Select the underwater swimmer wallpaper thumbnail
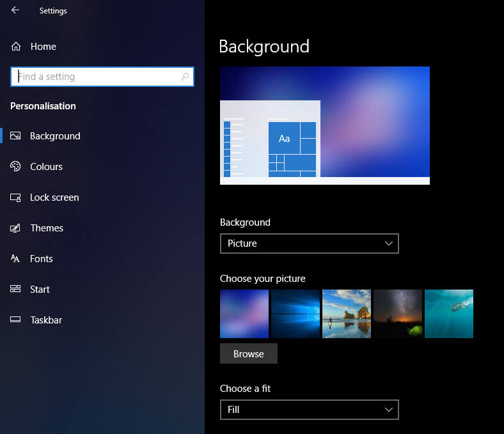The height and width of the screenshot is (434, 504). pos(449,314)
